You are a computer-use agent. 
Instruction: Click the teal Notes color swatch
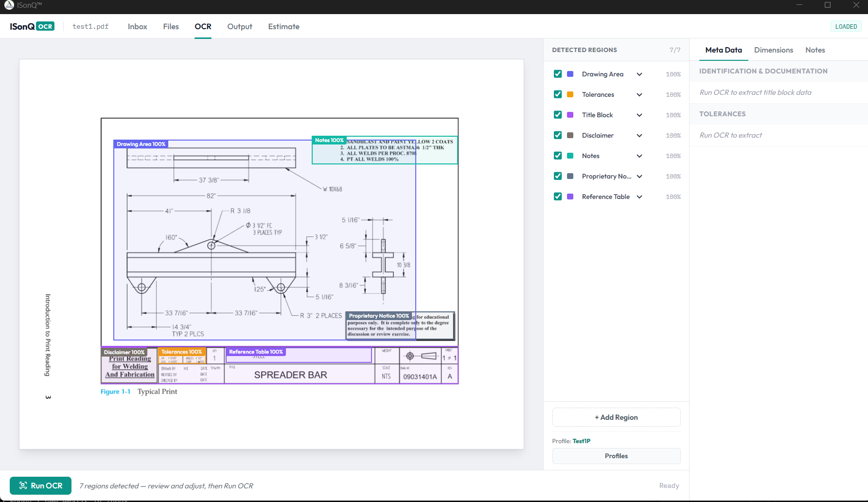tap(570, 156)
